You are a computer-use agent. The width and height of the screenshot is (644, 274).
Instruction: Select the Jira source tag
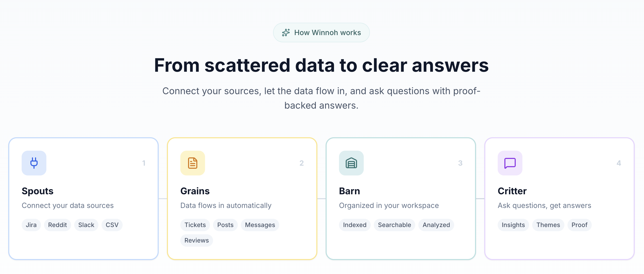[x=31, y=225]
